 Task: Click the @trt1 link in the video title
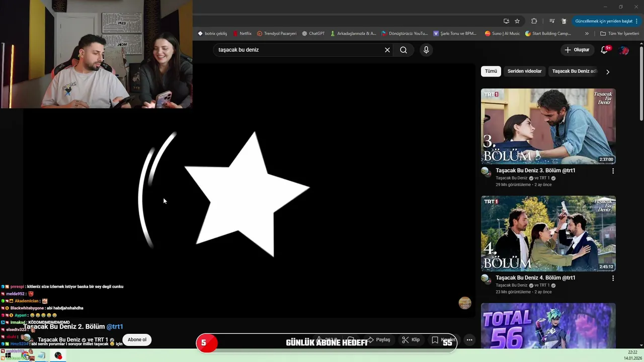pos(115,327)
